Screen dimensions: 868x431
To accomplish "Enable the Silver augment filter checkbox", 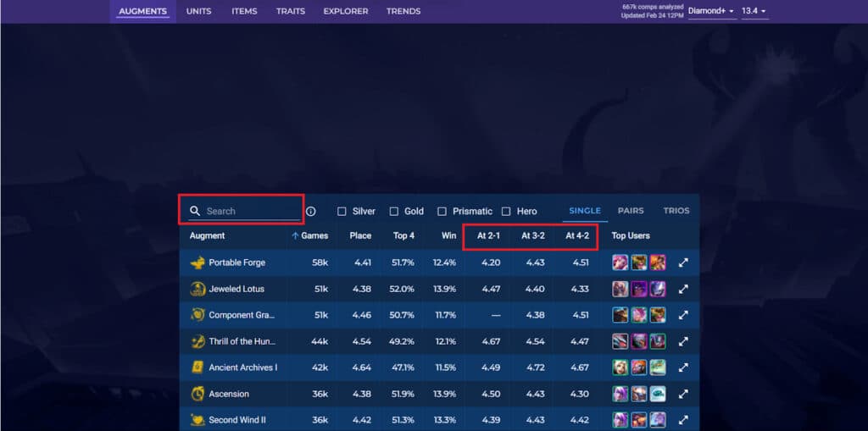I will tap(342, 212).
